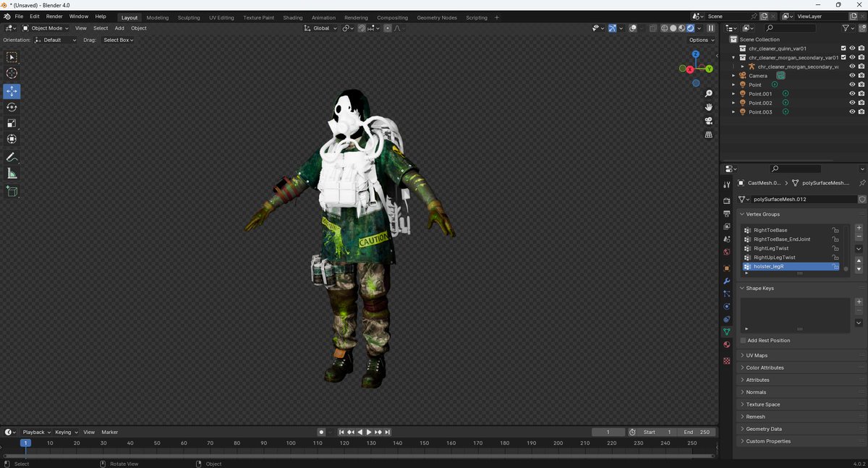Disable Point.003 in renders camera icon
This screenshot has width=868, height=468.
(861, 111)
